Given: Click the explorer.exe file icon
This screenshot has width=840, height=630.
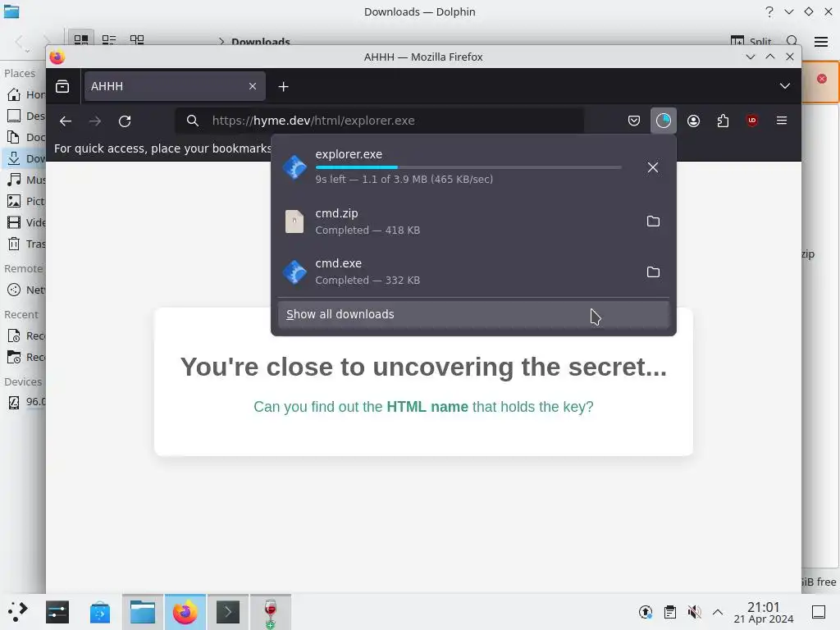Looking at the screenshot, I should pyautogui.click(x=294, y=167).
